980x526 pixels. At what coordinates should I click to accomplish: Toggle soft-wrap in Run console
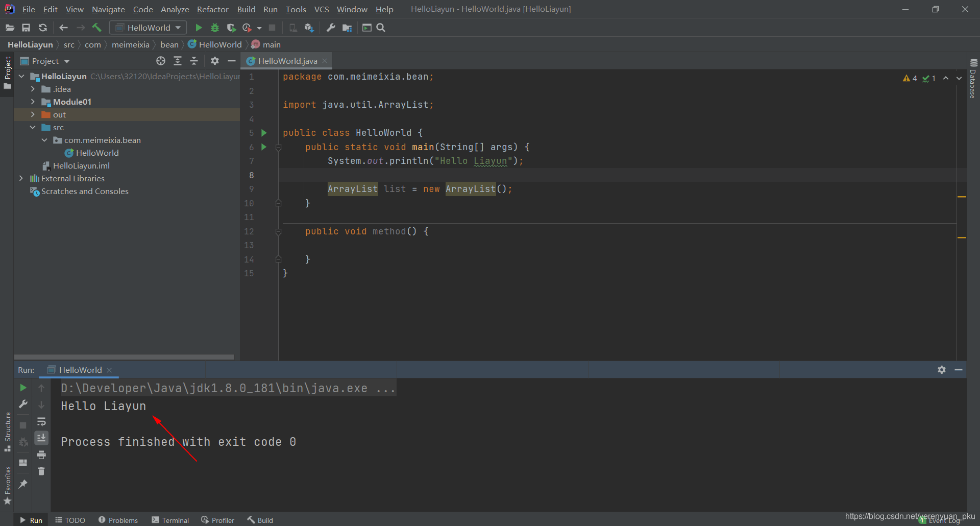click(x=41, y=422)
